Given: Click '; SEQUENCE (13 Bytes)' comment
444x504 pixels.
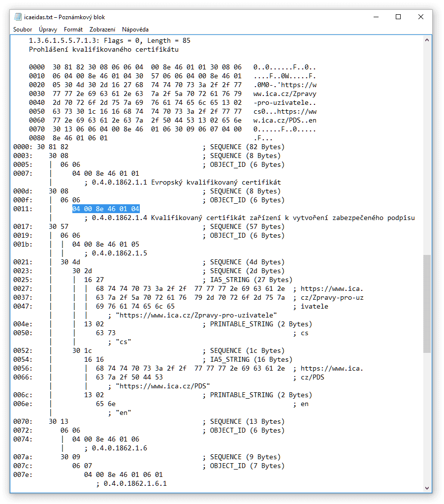Looking at the screenshot, I should click(244, 421).
